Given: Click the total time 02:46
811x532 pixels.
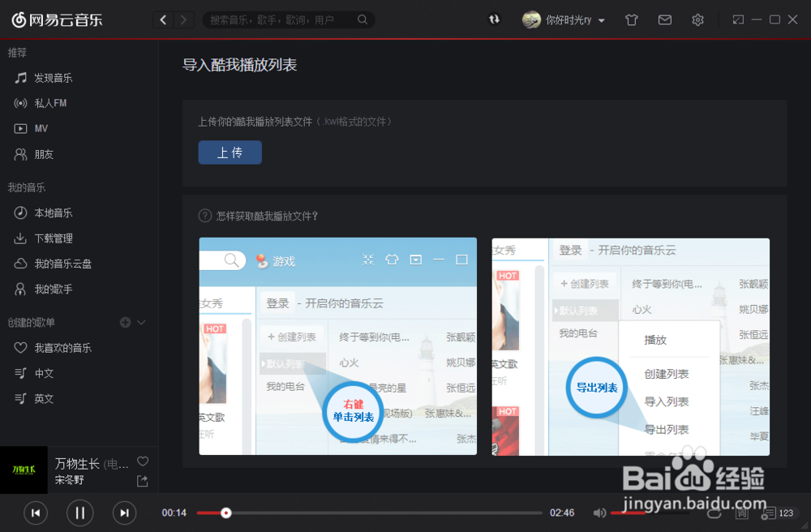Looking at the screenshot, I should pyautogui.click(x=562, y=513).
